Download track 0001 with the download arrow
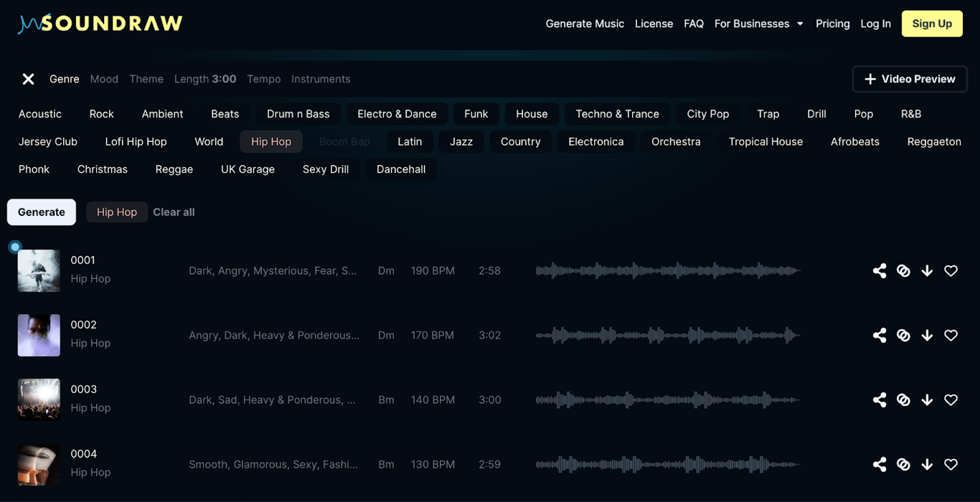This screenshot has height=502, width=980. [927, 270]
